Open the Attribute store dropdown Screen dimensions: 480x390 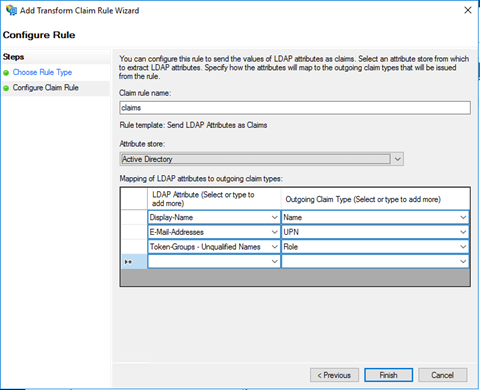tap(398, 159)
